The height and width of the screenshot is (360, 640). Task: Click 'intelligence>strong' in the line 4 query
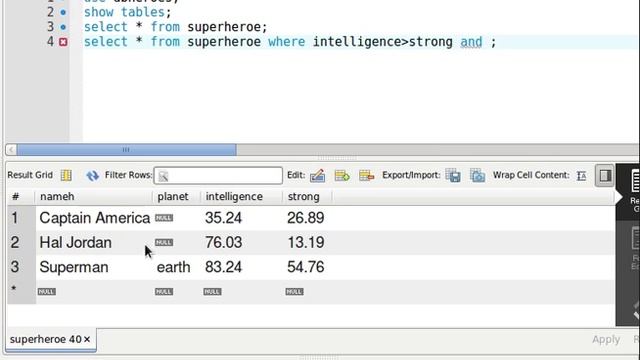coord(382,42)
